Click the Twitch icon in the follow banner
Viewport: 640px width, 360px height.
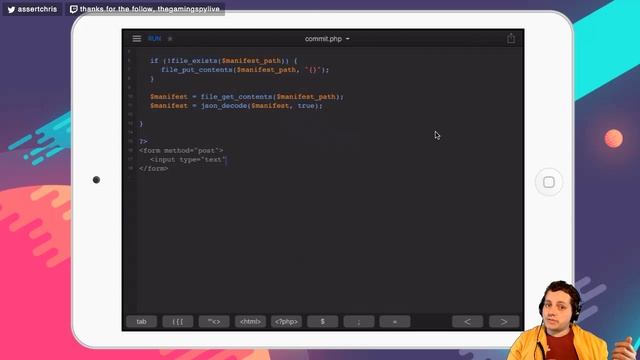tap(73, 9)
